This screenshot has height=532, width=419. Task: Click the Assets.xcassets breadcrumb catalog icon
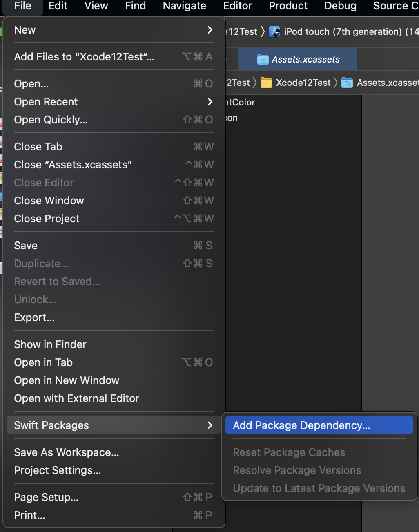347,83
